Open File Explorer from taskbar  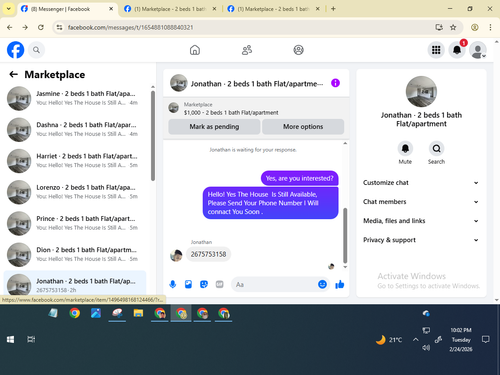138,313
